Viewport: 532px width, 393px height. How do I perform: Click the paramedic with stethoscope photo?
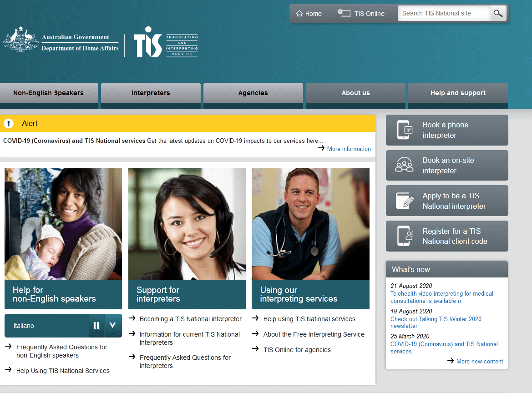tap(310, 224)
